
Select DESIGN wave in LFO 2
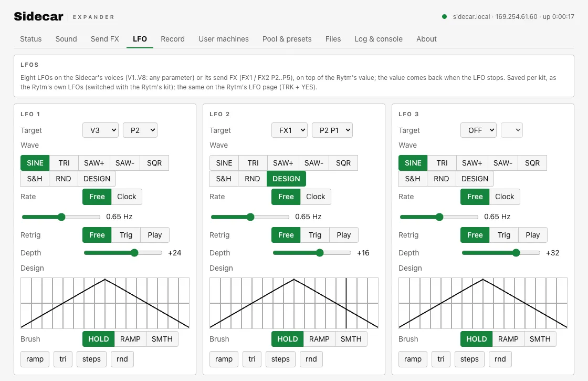point(286,179)
